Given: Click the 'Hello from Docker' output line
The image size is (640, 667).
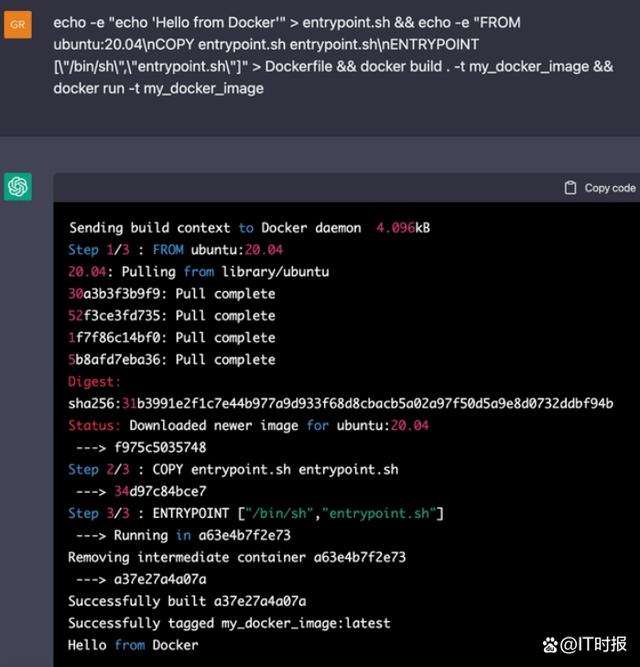Looking at the screenshot, I should tap(133, 645).
